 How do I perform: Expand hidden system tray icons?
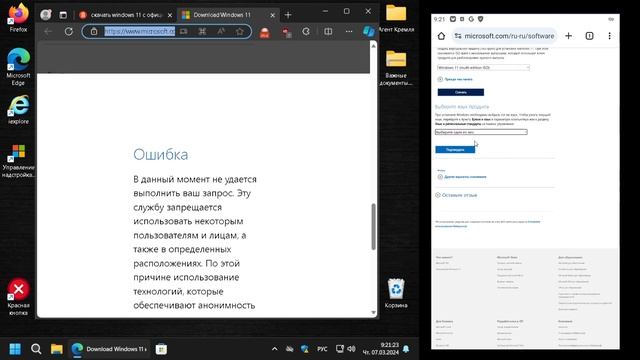click(275, 349)
